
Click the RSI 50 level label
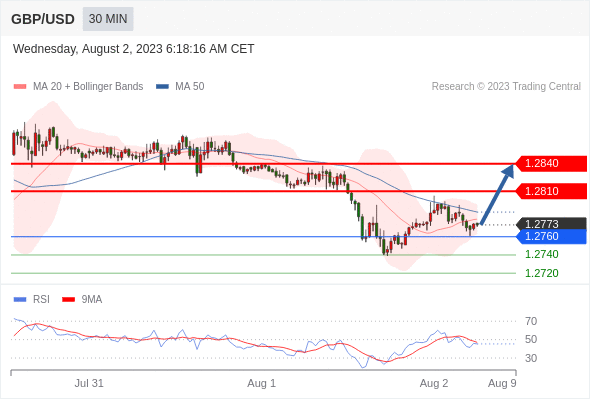click(x=531, y=339)
